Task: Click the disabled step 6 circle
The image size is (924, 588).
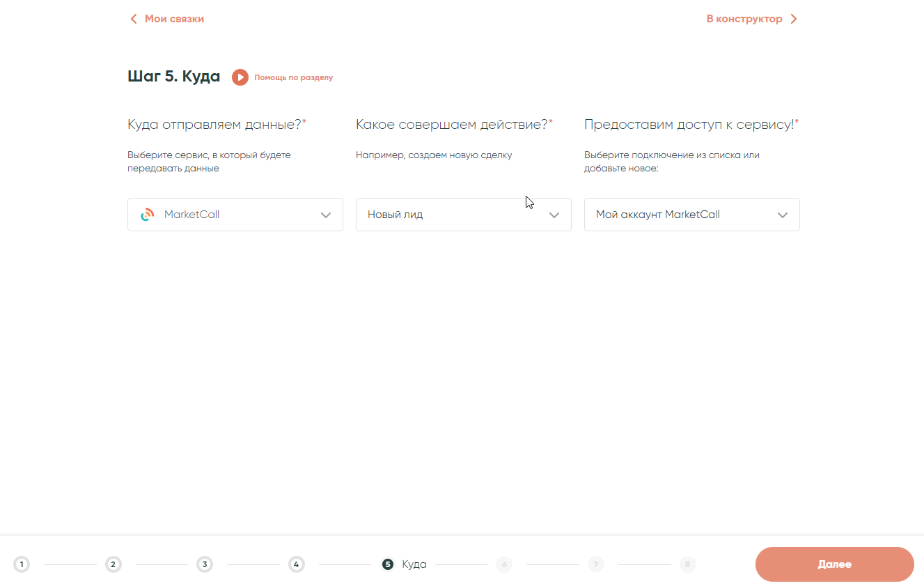Action: coord(504,564)
